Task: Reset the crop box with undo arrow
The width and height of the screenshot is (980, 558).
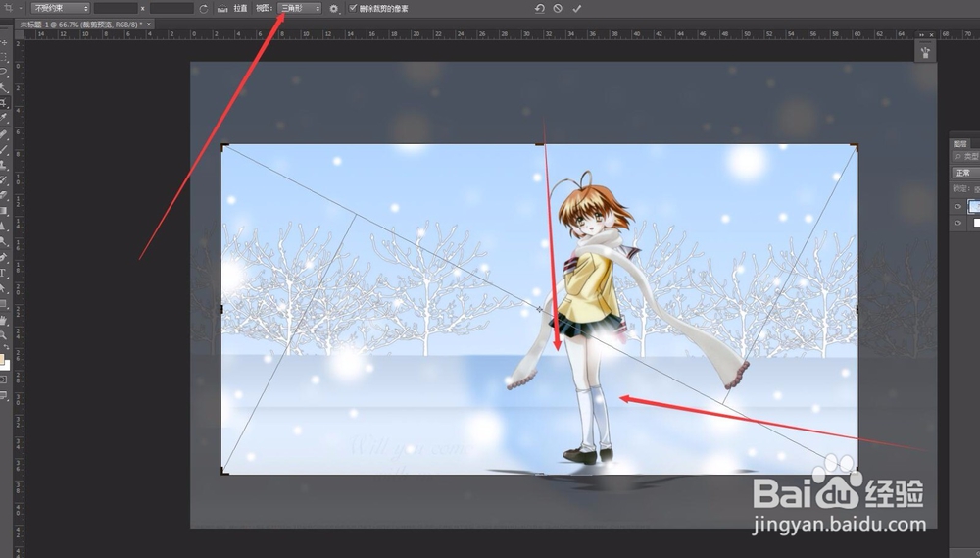Action: point(539,8)
